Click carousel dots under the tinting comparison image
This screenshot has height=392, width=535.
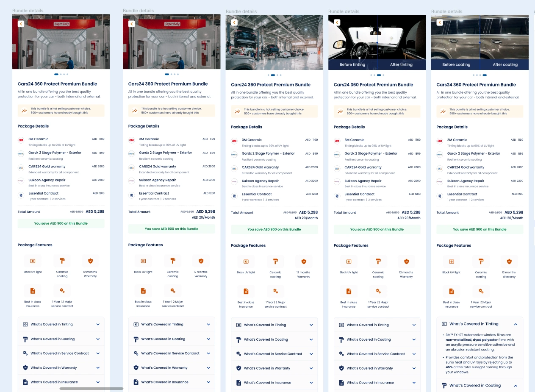377,75
